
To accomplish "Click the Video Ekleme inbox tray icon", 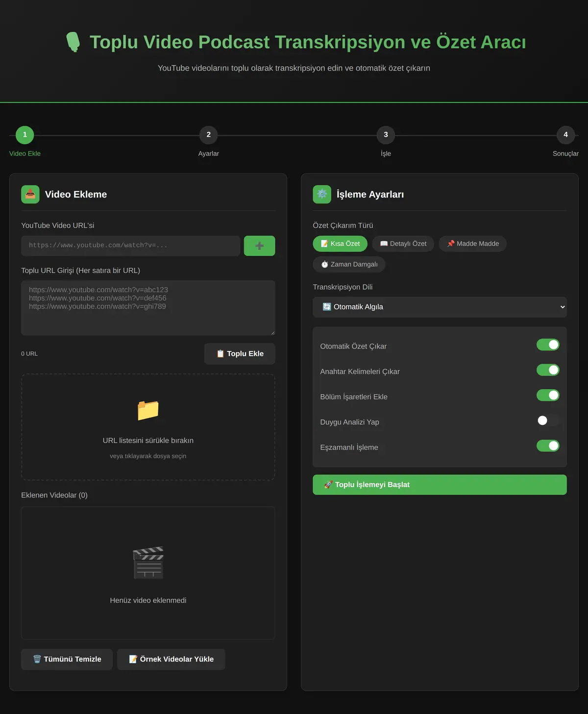I will pyautogui.click(x=30, y=195).
